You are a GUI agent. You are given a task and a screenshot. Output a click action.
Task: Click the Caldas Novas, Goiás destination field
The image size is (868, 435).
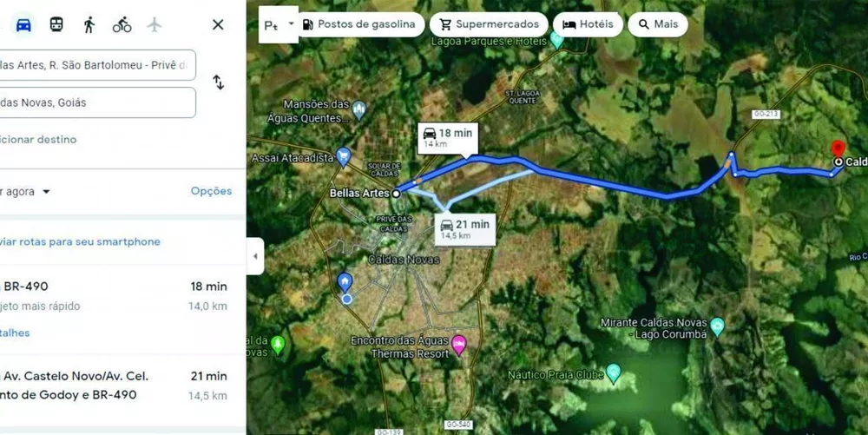point(96,102)
